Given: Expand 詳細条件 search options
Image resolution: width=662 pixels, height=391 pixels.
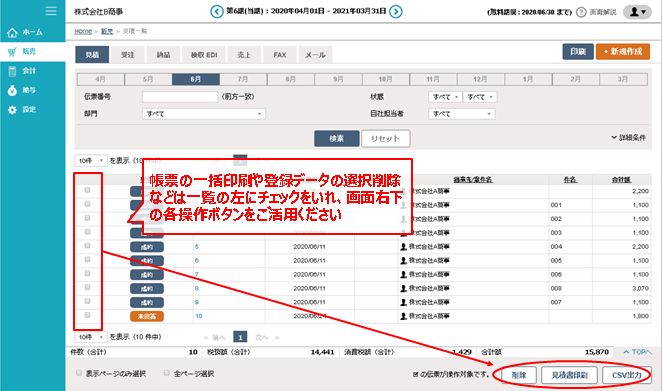Looking at the screenshot, I should (628, 138).
